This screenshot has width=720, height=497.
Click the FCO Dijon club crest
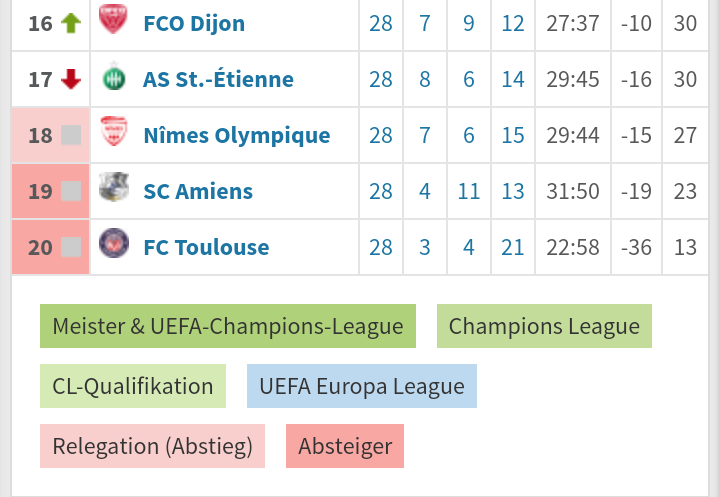tap(113, 19)
